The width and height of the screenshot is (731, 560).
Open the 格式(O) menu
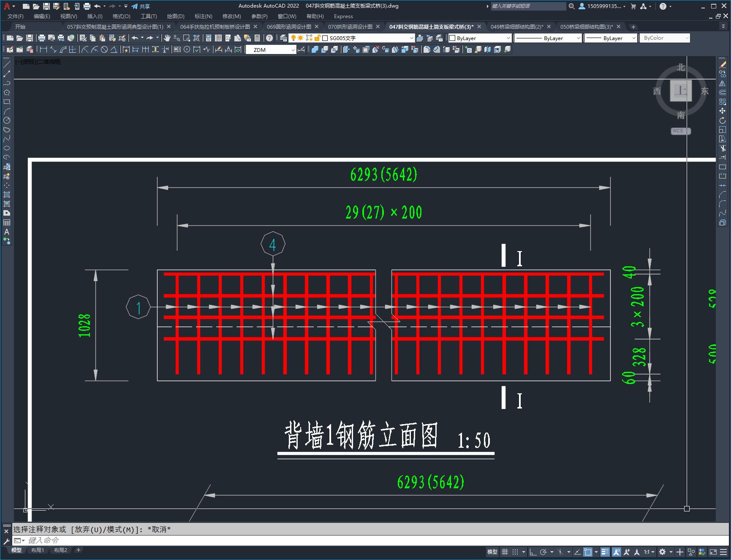pos(122,16)
